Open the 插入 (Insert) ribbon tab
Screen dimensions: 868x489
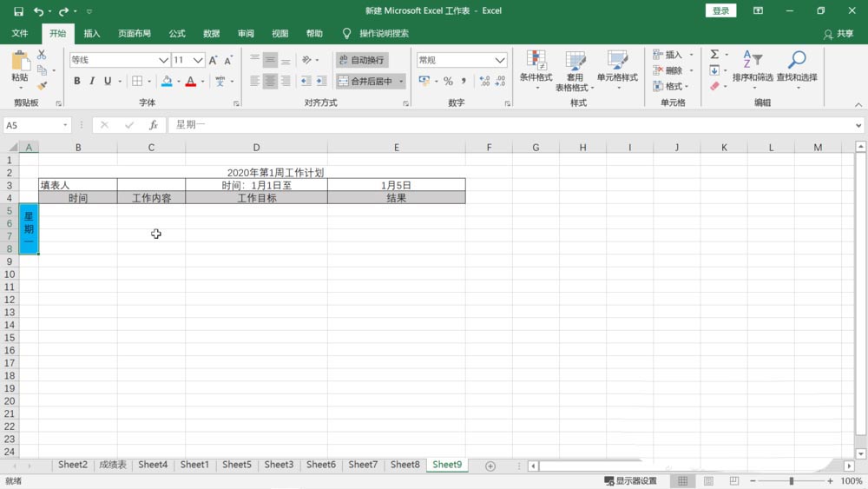tap(92, 33)
